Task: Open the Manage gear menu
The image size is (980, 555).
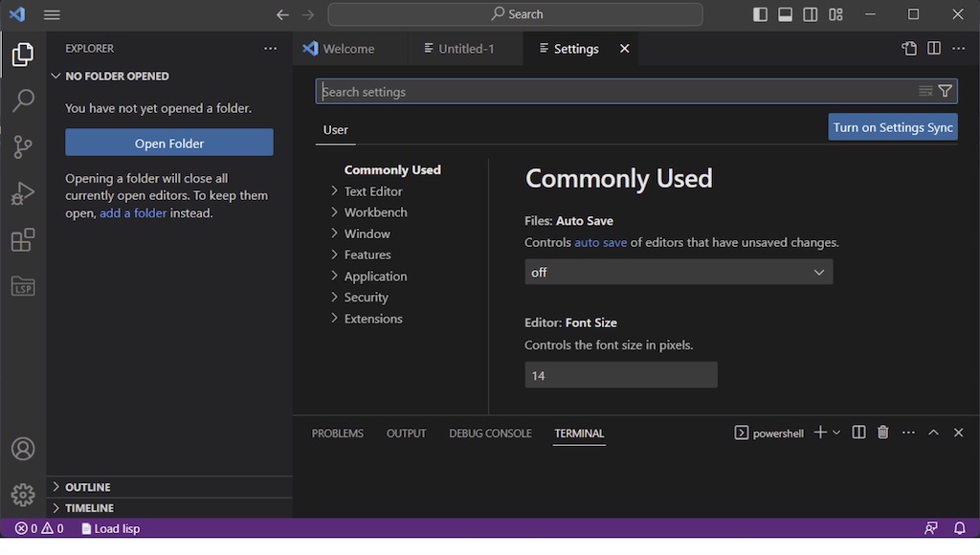Action: click(x=23, y=495)
